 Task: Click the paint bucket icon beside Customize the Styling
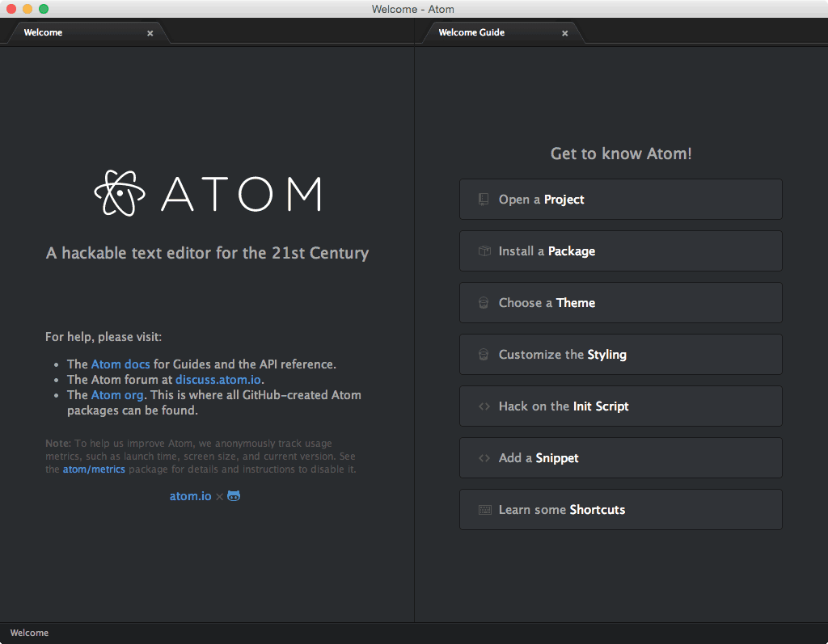(x=484, y=355)
